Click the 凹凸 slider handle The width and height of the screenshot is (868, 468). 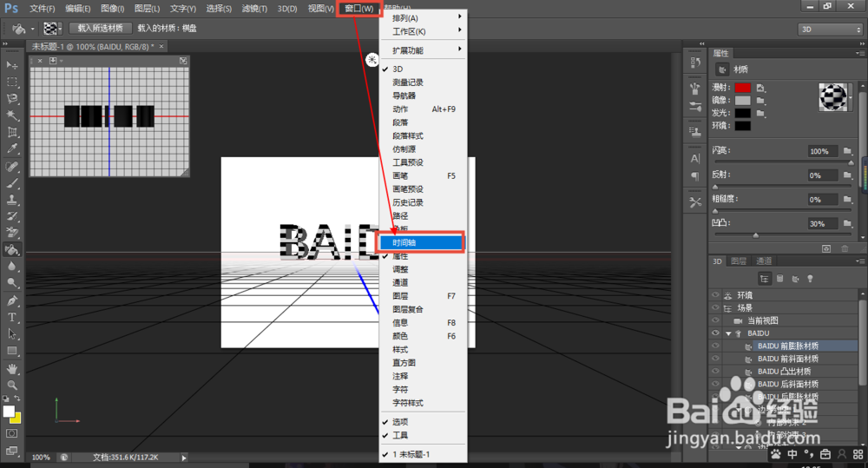(756, 235)
